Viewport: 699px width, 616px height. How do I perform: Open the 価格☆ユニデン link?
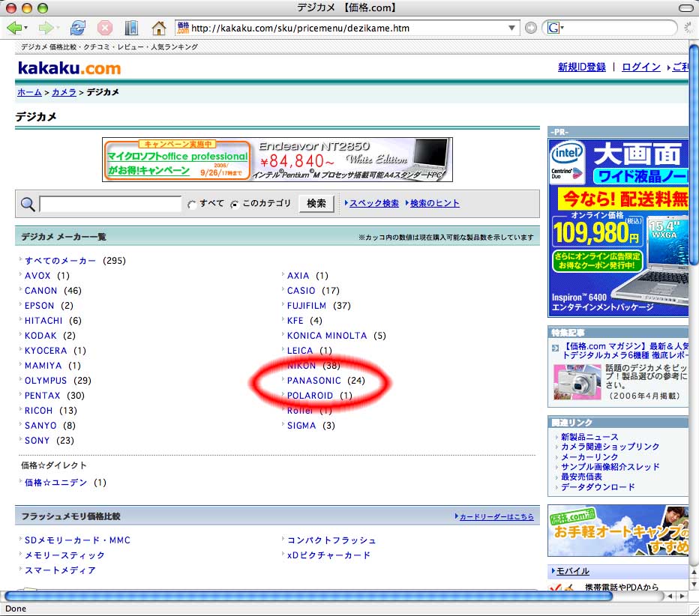(55, 483)
